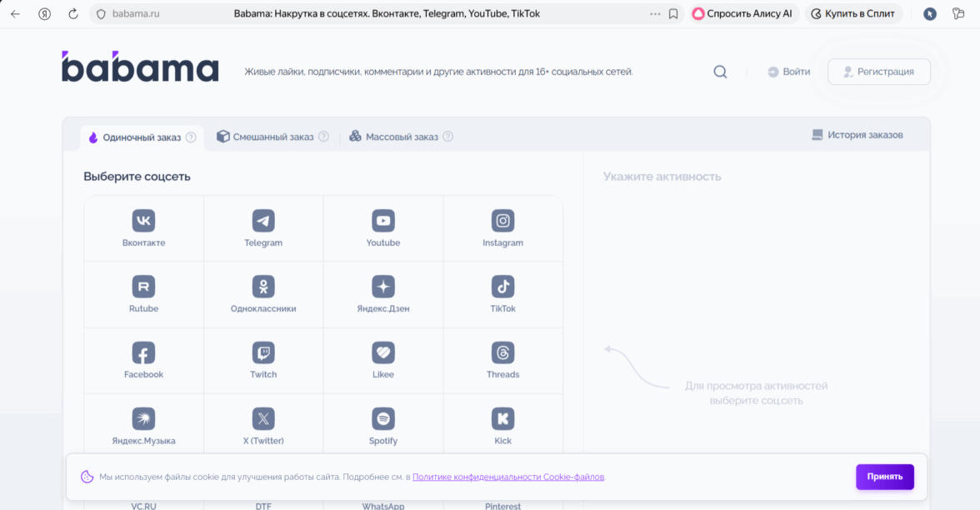Image resolution: width=980 pixels, height=510 pixels.
Task: Choose the Likee heart icon
Action: [x=383, y=352]
